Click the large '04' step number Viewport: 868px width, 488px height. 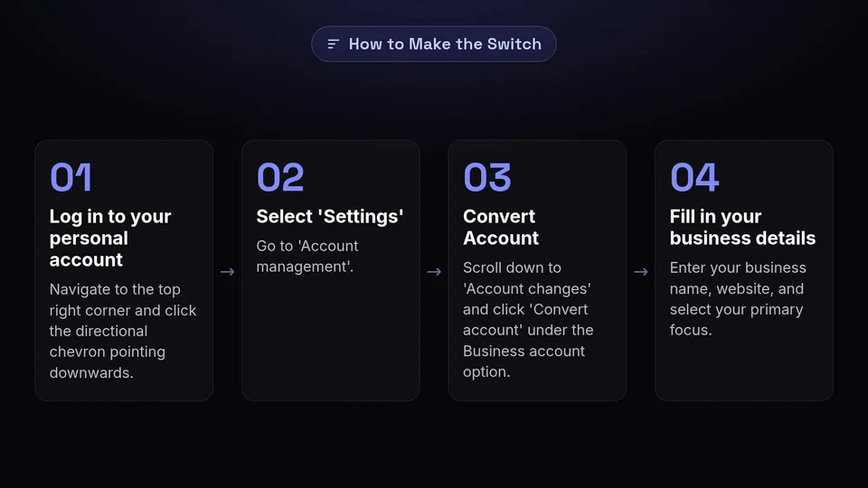click(x=694, y=177)
